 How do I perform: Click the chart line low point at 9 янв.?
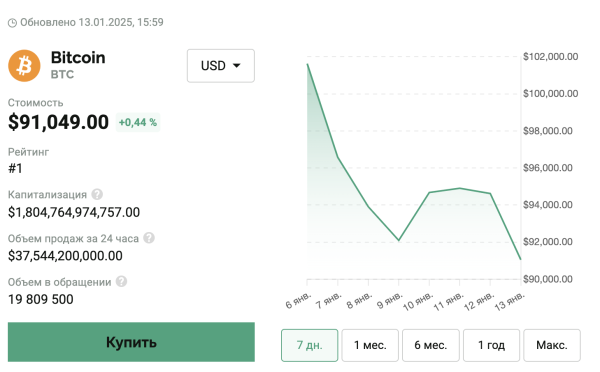point(399,240)
